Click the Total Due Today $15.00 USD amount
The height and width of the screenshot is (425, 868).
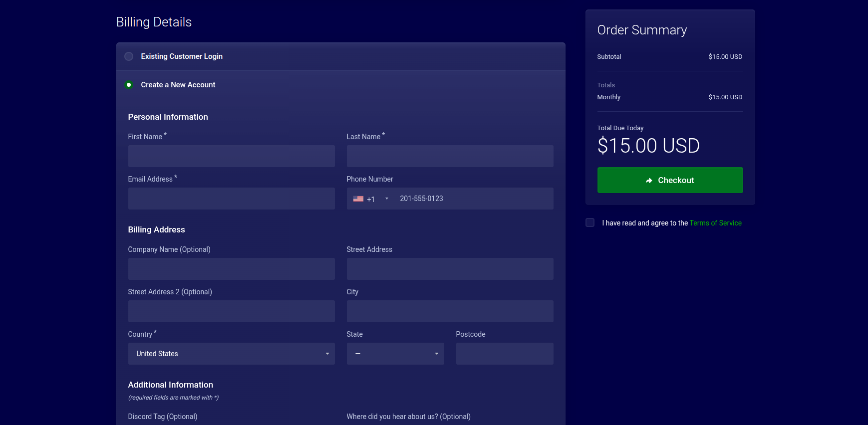click(648, 146)
